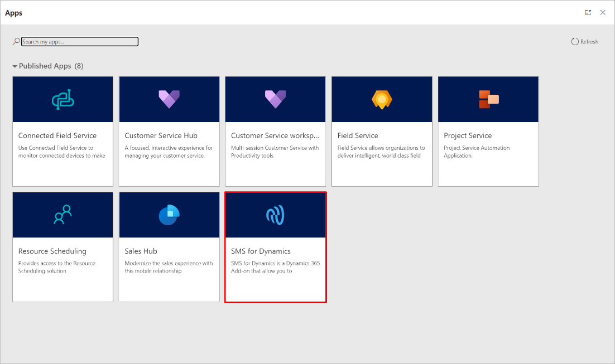615x364 pixels.
Task: Click the Field Service pin icon
Action: (x=382, y=100)
